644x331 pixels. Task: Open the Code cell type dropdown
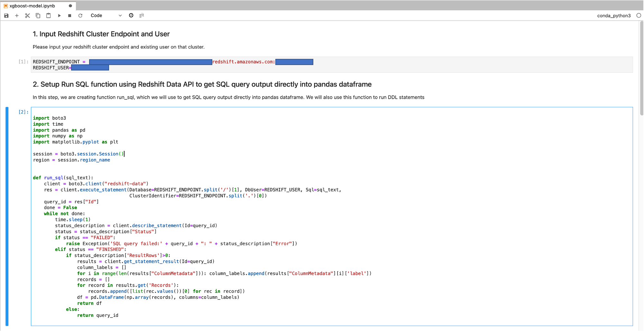tap(106, 15)
